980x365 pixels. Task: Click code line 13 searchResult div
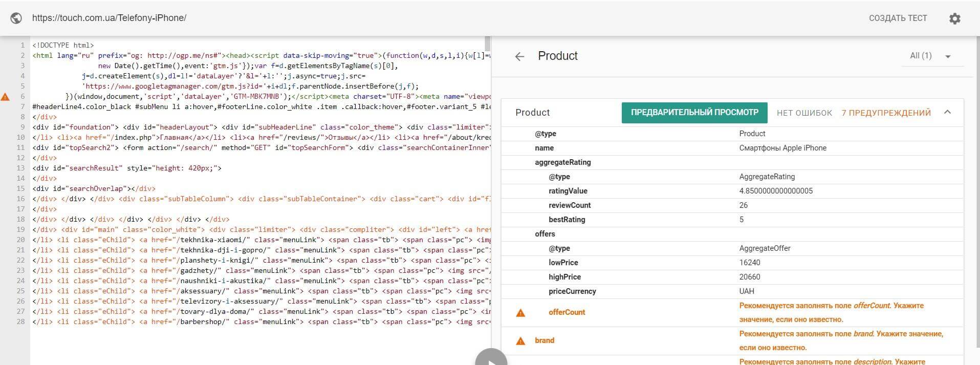pos(127,168)
